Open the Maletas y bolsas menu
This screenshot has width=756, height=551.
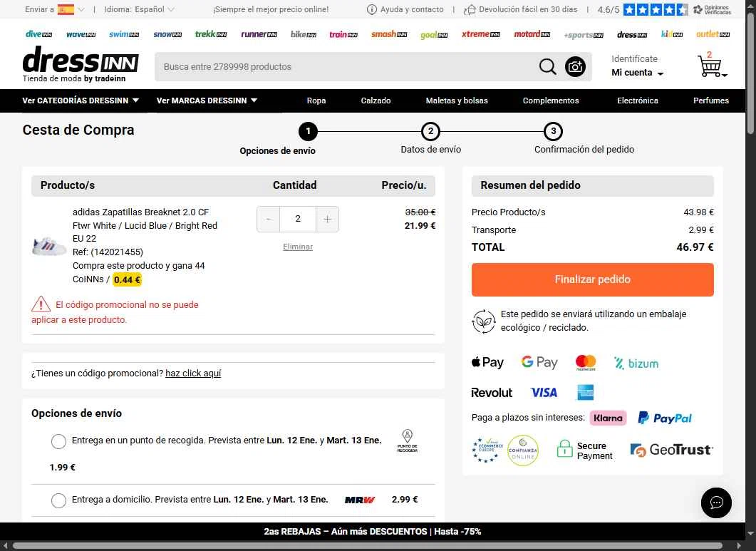coord(457,101)
